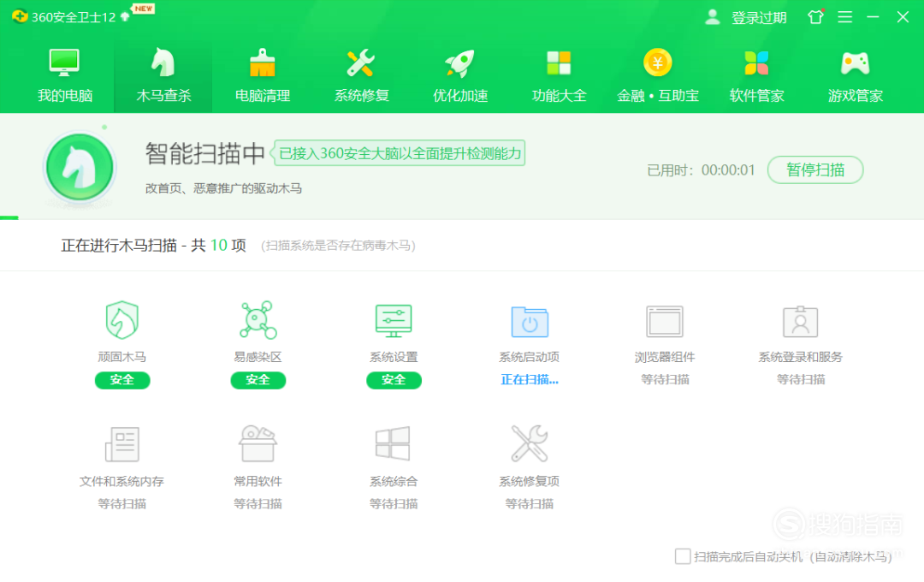Click the 改首页、恶意推广的驱动木马 text
Screen dimensions: 924x582
(x=223, y=188)
